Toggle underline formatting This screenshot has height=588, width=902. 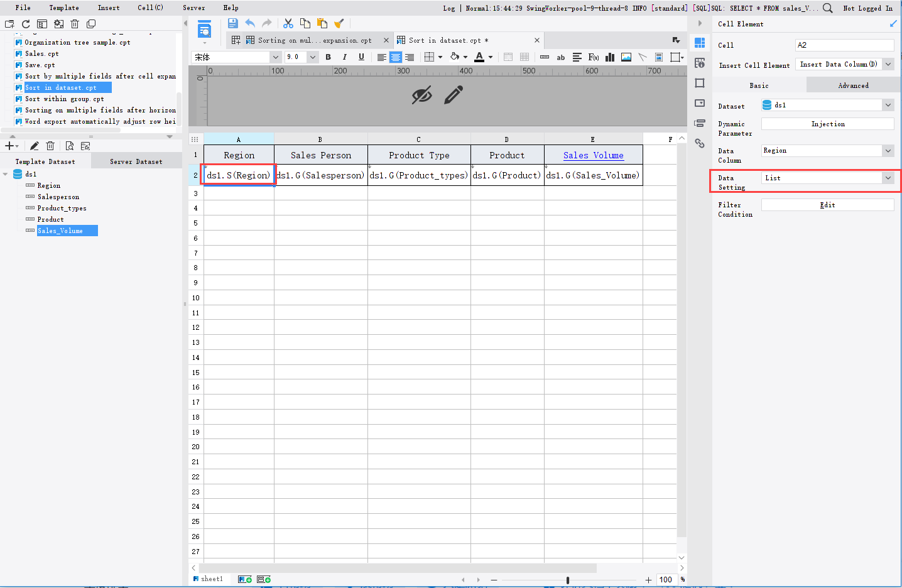[361, 57]
